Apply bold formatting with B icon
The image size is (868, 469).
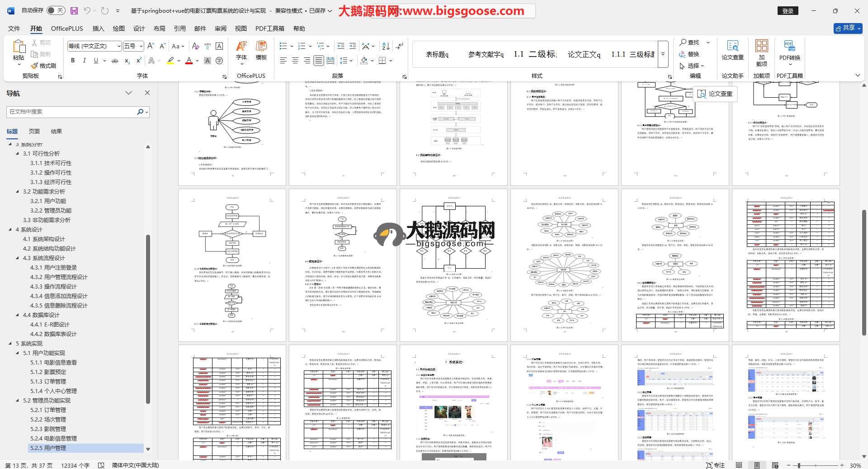(73, 61)
